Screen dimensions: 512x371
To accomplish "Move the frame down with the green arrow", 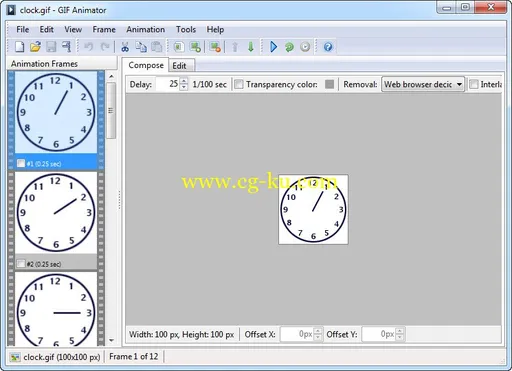I will point(251,47).
